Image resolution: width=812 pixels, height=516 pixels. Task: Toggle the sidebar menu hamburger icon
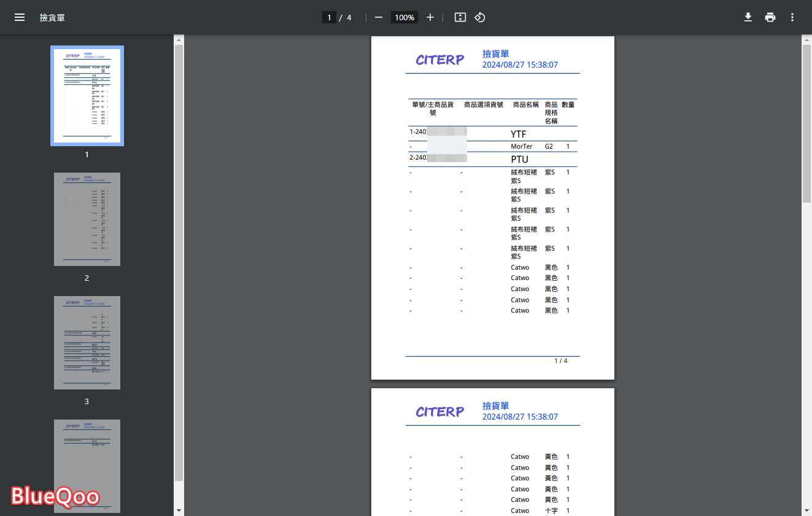(20, 17)
